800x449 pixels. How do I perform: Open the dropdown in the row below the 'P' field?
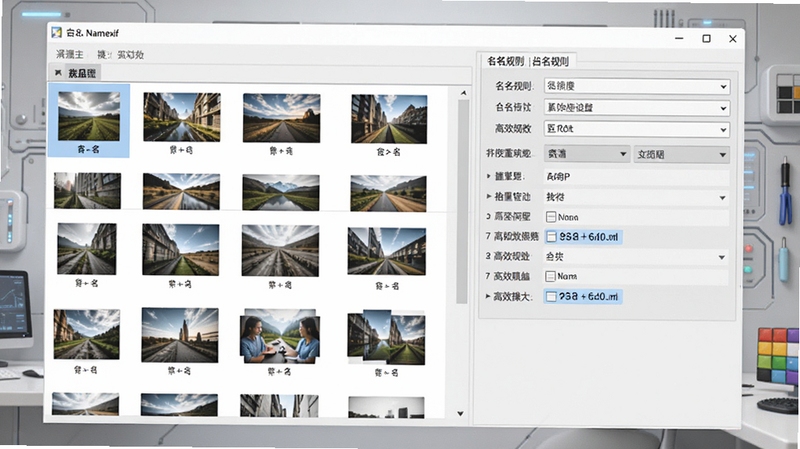[x=637, y=197]
